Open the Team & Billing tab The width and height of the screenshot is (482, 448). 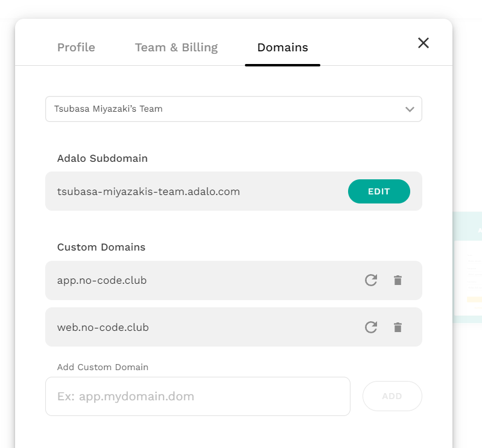(x=176, y=47)
